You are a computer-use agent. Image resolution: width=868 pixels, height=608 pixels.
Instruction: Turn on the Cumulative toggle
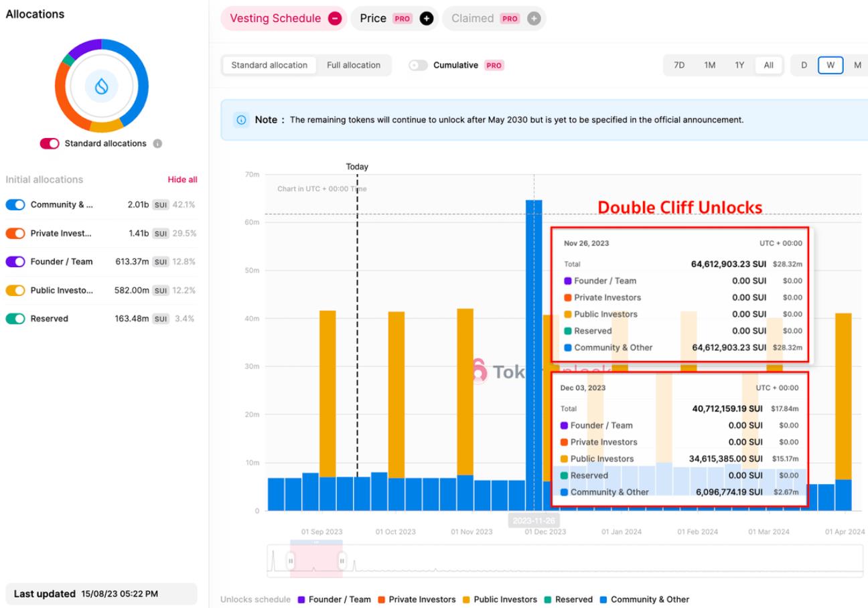(x=418, y=65)
